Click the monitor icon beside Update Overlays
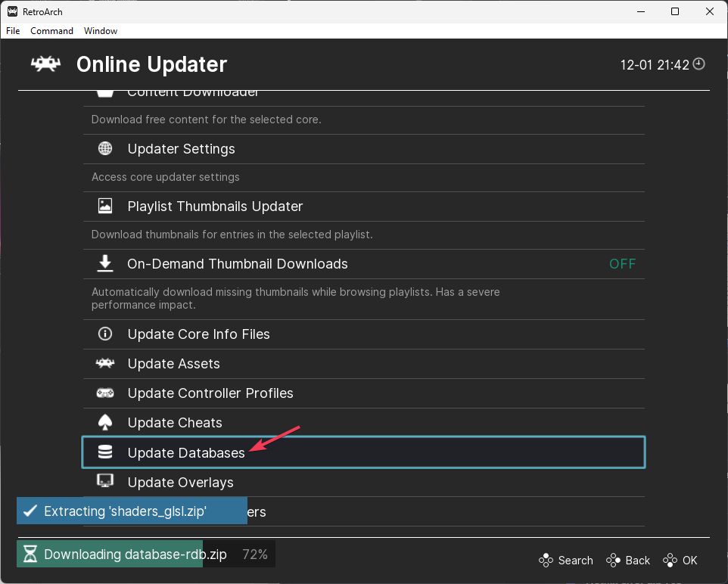728x584 pixels. click(105, 480)
